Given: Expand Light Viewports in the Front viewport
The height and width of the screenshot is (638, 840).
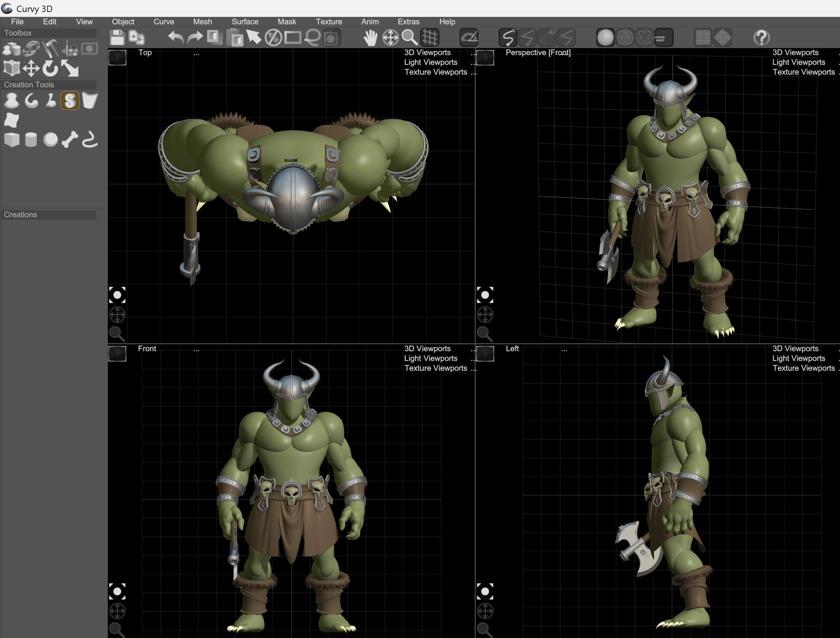Looking at the screenshot, I should [x=431, y=358].
